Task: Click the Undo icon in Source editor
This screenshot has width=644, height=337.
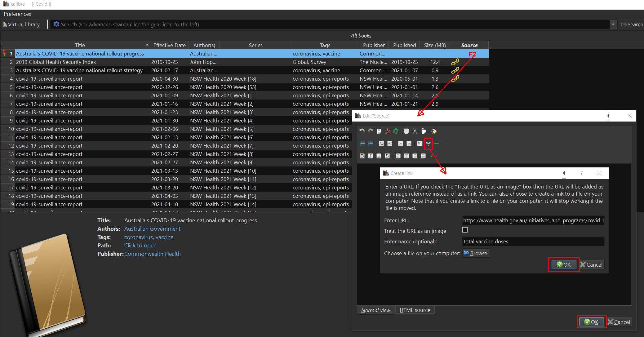Action: 362,131
